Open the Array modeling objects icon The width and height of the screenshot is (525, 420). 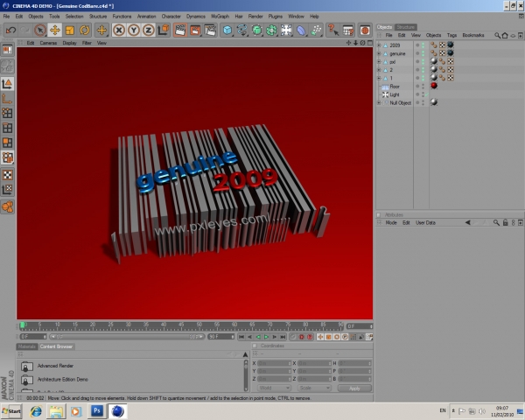pos(271,31)
